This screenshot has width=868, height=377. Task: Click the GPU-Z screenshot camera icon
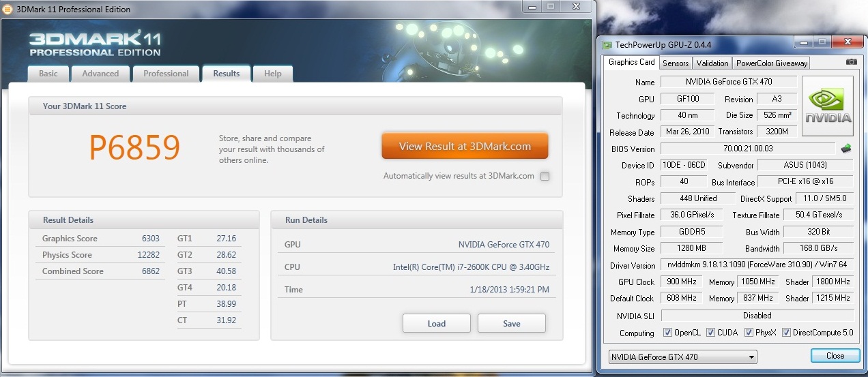click(x=851, y=63)
